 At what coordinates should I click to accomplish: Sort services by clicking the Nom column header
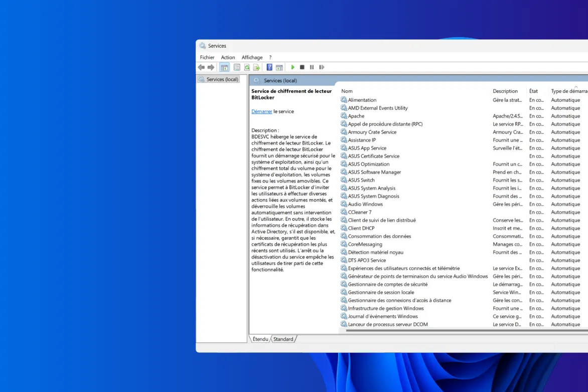(x=347, y=91)
